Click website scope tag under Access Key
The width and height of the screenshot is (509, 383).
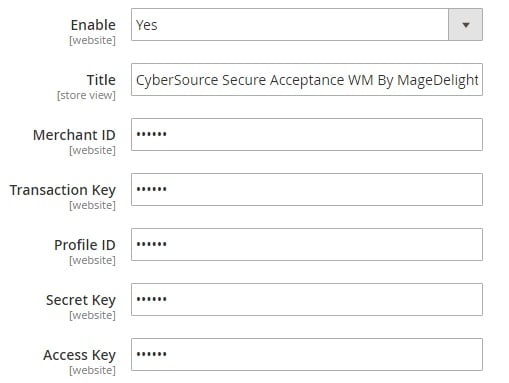point(92,370)
